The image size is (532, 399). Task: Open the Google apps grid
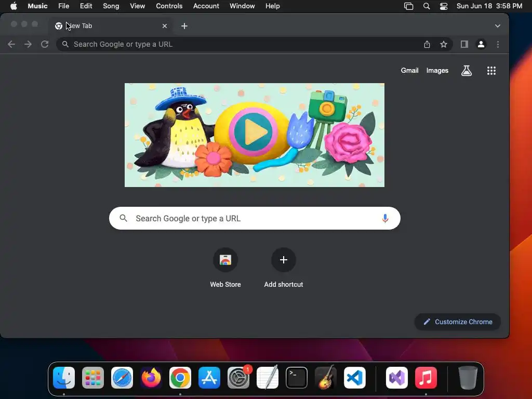coord(491,71)
